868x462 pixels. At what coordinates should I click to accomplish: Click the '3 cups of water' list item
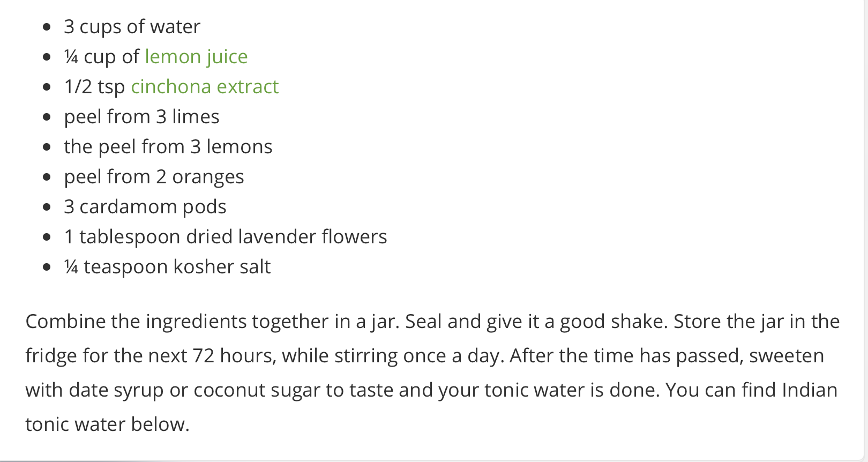(x=132, y=27)
